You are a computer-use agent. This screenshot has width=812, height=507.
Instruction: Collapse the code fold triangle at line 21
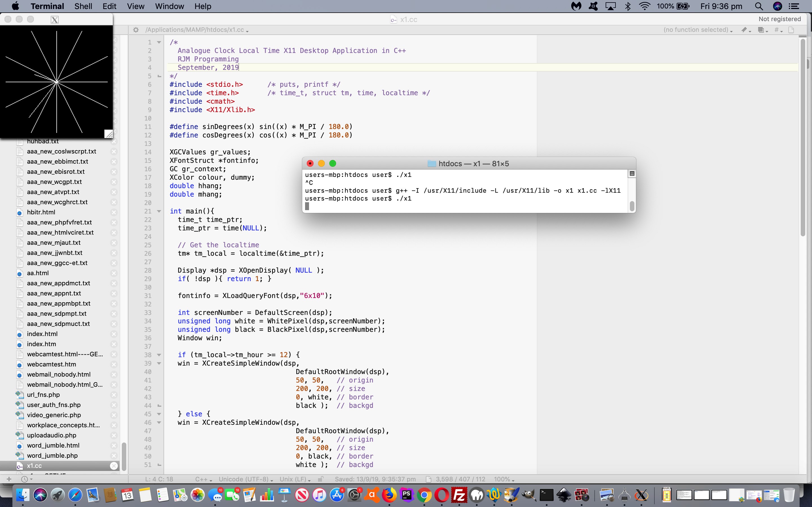tap(158, 211)
